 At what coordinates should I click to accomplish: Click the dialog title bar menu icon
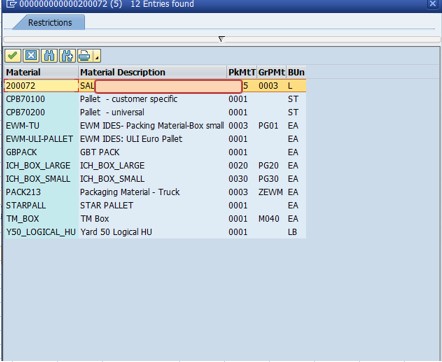tap(11, 4)
